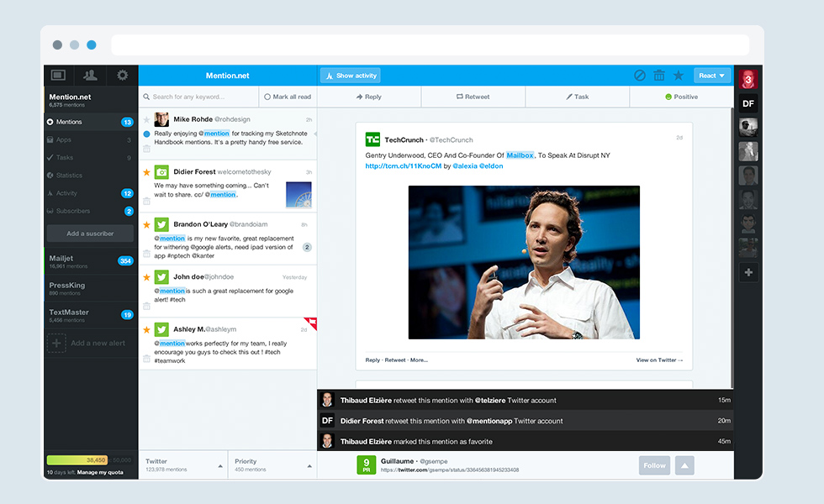The height and width of the screenshot is (504, 824).
Task: Click the Manage my quota link
Action: pos(100,472)
